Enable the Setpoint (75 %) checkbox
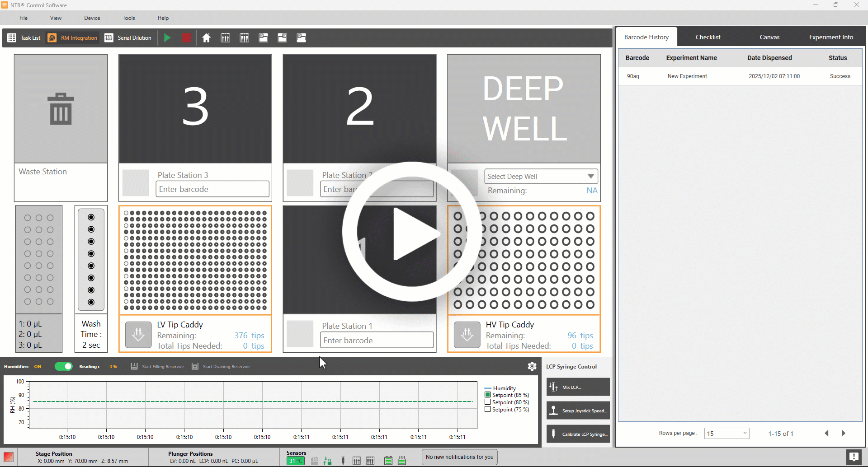Viewport: 868px width, 467px height. [x=487, y=409]
